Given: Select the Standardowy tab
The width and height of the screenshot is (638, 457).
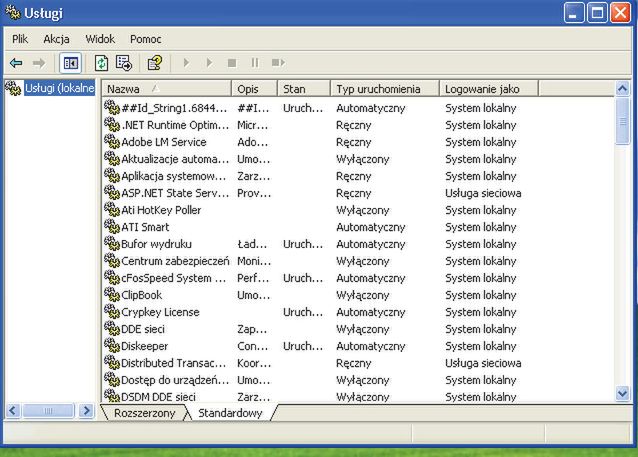Looking at the screenshot, I should click(x=229, y=413).
